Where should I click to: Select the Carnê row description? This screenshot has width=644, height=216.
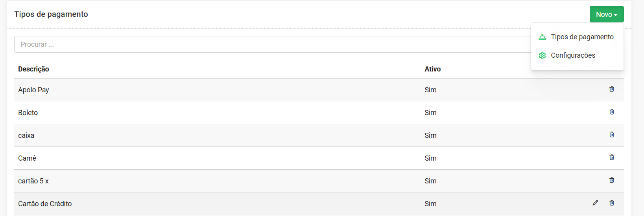click(27, 158)
